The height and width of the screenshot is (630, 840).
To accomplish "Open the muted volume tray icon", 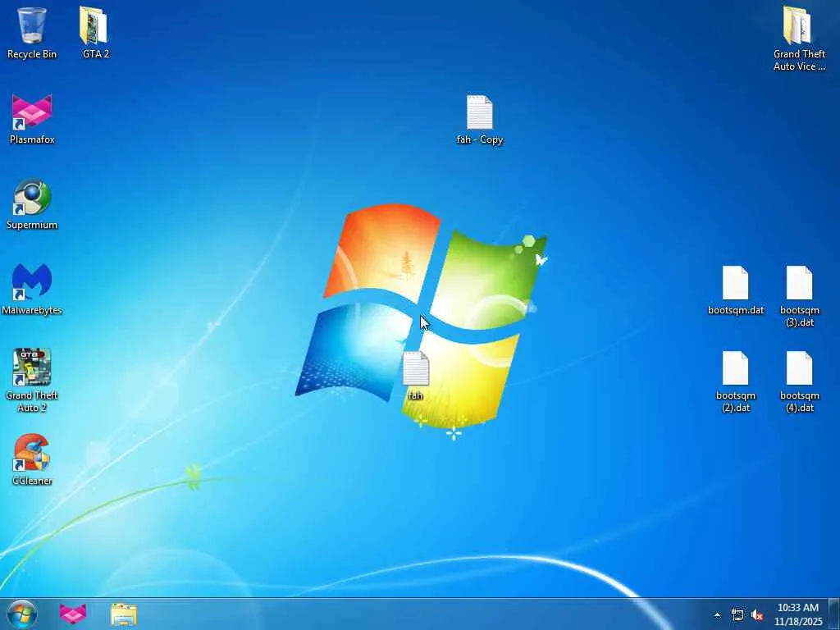I will coord(757,615).
